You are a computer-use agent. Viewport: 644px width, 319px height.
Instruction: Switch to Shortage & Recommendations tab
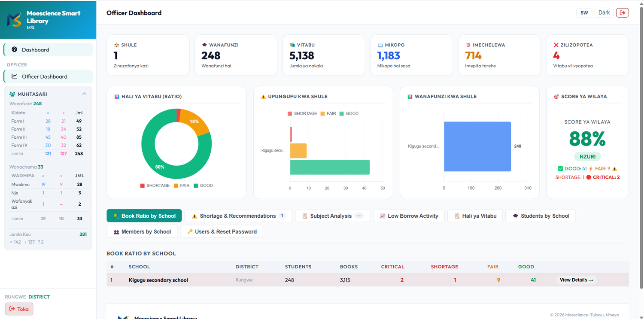pyautogui.click(x=238, y=216)
